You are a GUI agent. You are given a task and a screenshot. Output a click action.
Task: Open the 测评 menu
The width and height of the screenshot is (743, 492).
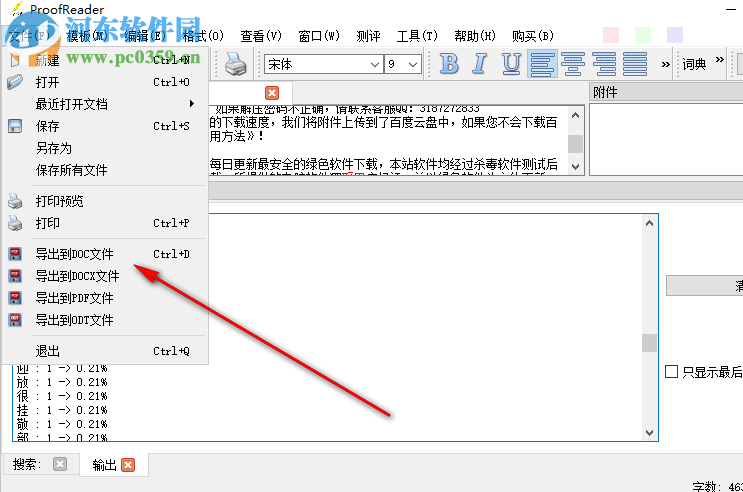(368, 36)
